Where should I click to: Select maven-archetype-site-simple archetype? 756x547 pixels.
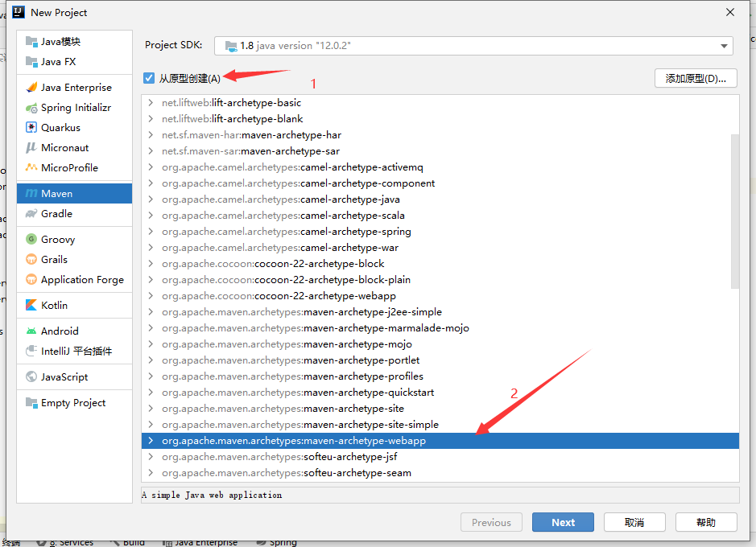coord(440,425)
